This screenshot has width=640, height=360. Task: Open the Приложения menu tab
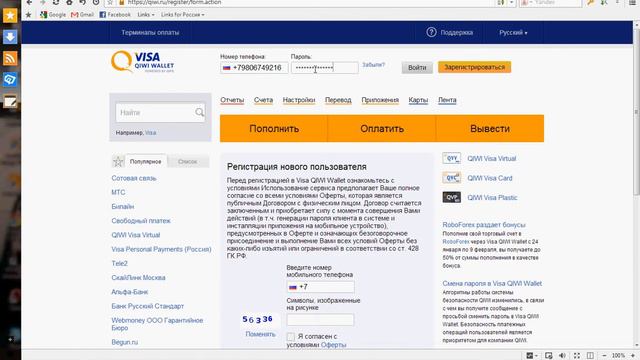coord(380,100)
